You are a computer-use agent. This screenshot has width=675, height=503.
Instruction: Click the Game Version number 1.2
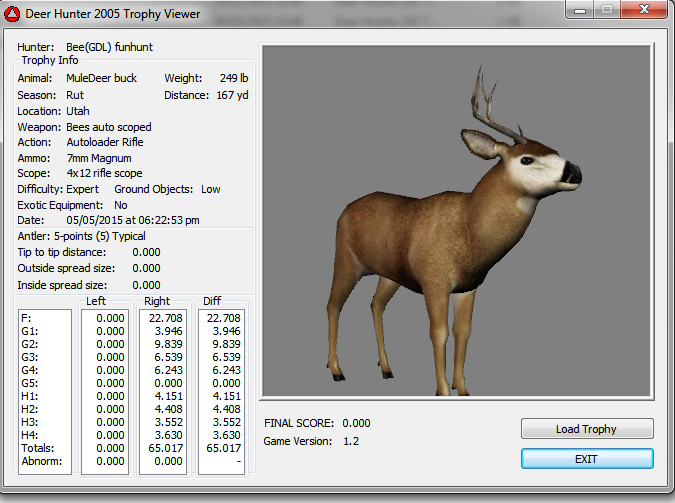pyautogui.click(x=351, y=441)
